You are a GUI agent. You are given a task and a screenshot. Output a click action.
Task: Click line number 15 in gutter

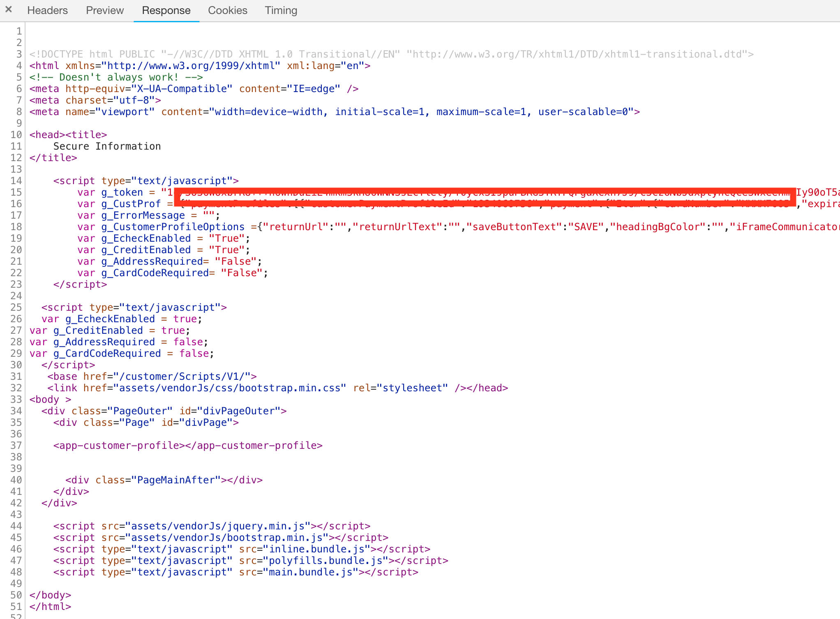(16, 192)
